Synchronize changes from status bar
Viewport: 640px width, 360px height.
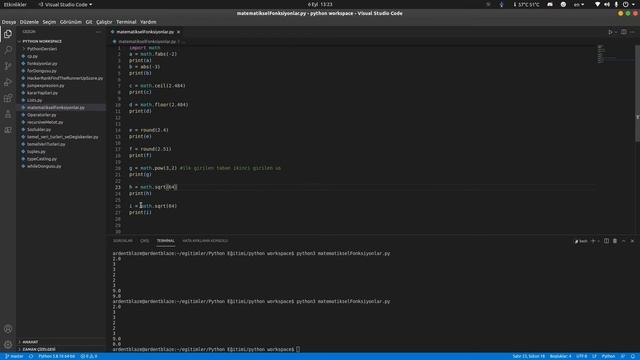(x=31, y=356)
